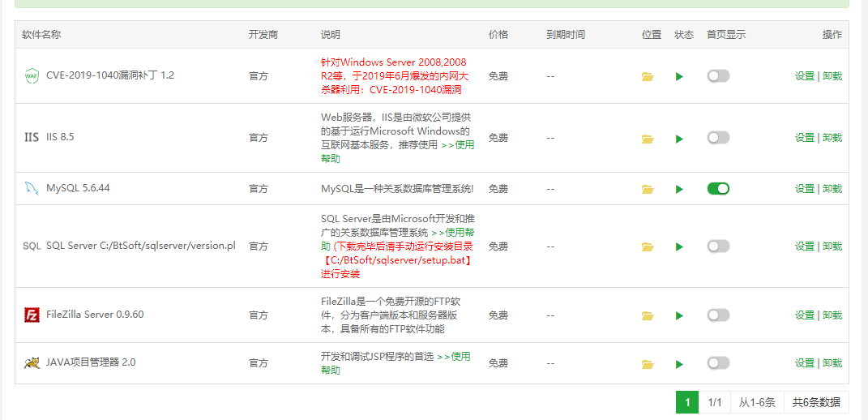This screenshot has width=868, height=420.
Task: Click the 共6条数据 total count text
Action: 816,402
